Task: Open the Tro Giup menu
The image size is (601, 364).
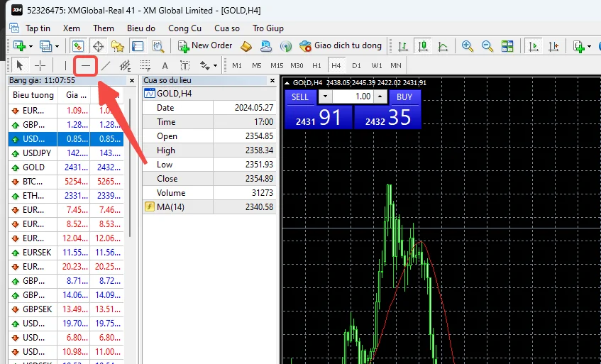Action: click(268, 28)
